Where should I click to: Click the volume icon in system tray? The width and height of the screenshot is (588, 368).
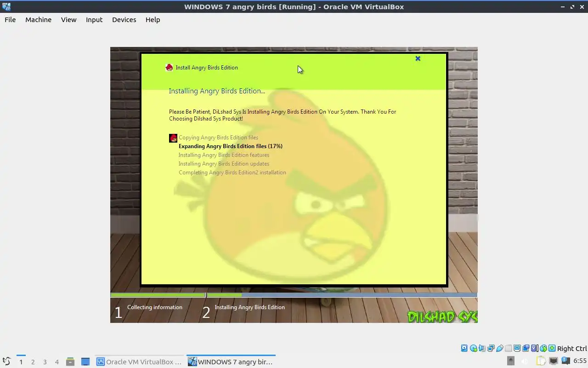(x=525, y=361)
